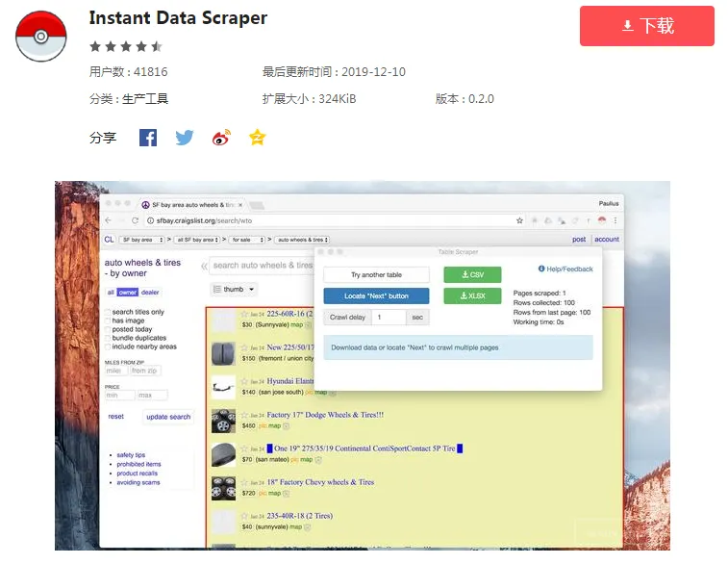Click the red 下载 download button

[x=646, y=26]
